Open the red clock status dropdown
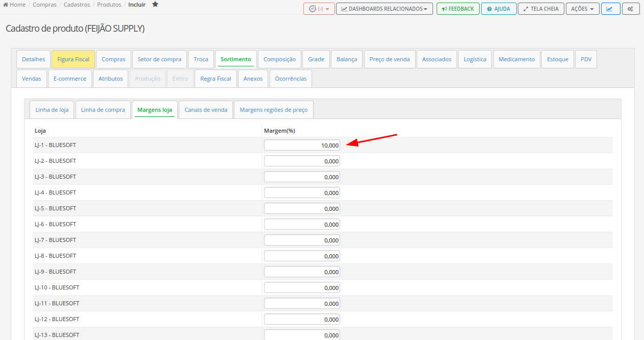644x340 pixels. [x=319, y=9]
